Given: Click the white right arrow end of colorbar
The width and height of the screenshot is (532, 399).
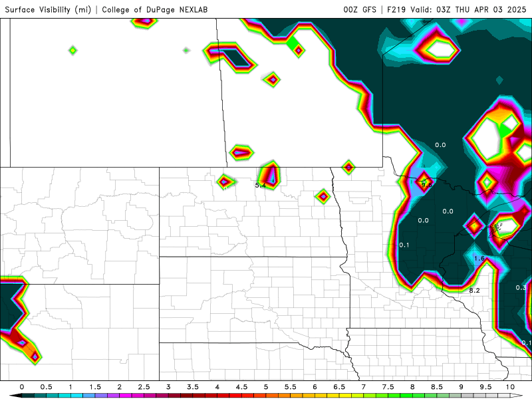Looking at the screenshot, I should tap(517, 396).
